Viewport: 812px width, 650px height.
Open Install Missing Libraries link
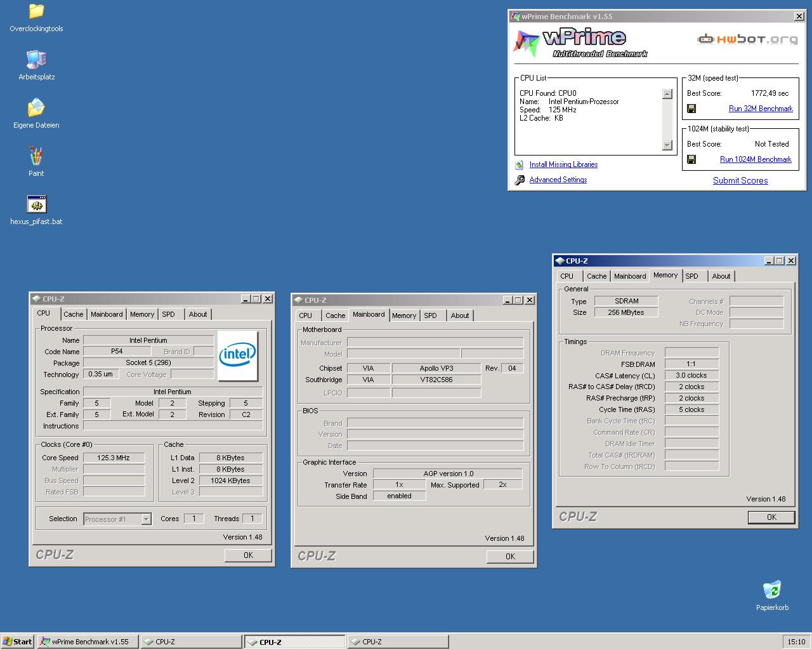(563, 164)
